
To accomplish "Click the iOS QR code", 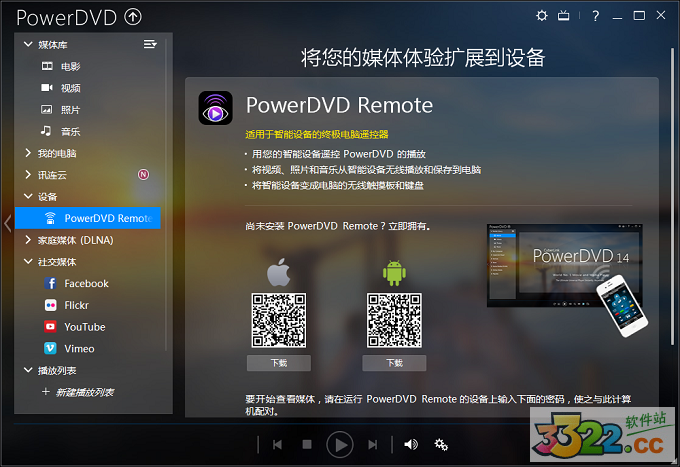I will point(279,320).
